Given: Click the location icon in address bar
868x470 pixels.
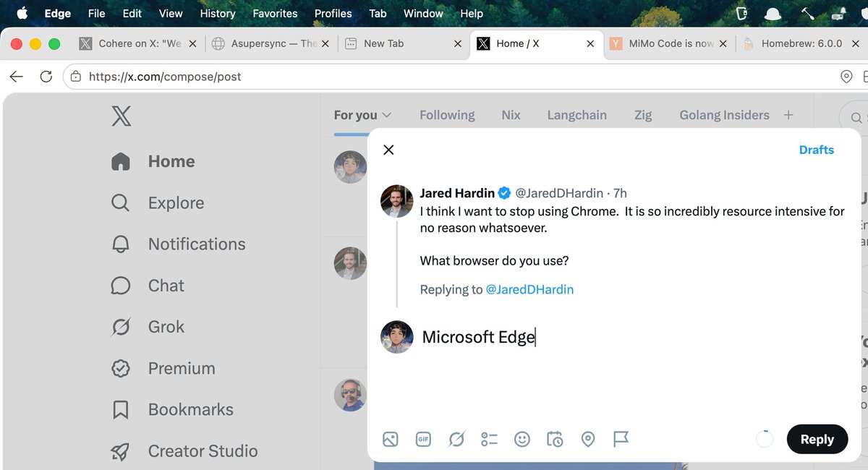Looking at the screenshot, I should tap(846, 77).
